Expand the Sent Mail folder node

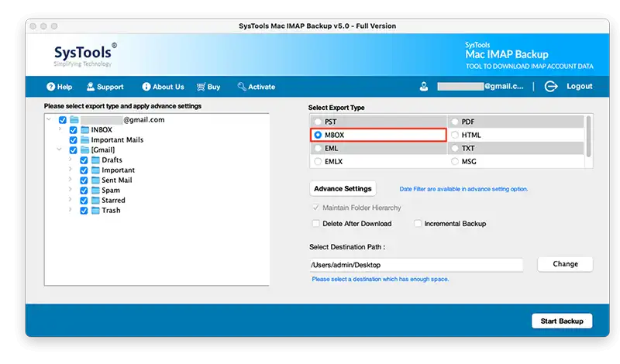pos(71,179)
